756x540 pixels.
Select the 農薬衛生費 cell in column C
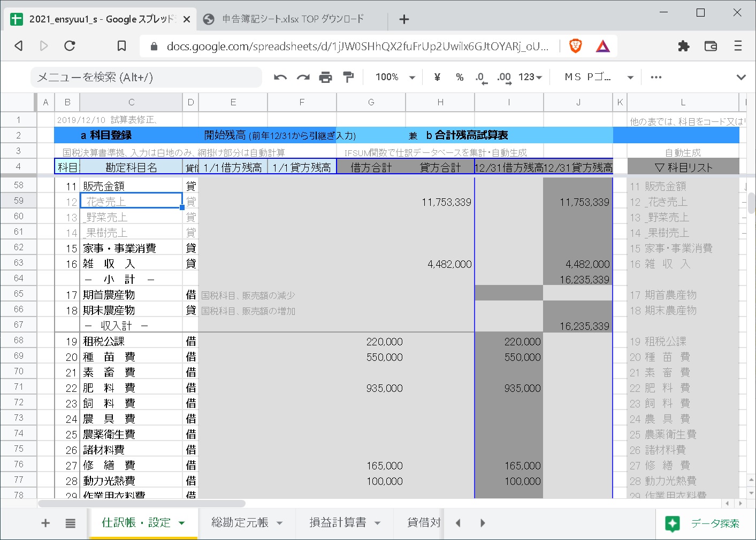(131, 434)
